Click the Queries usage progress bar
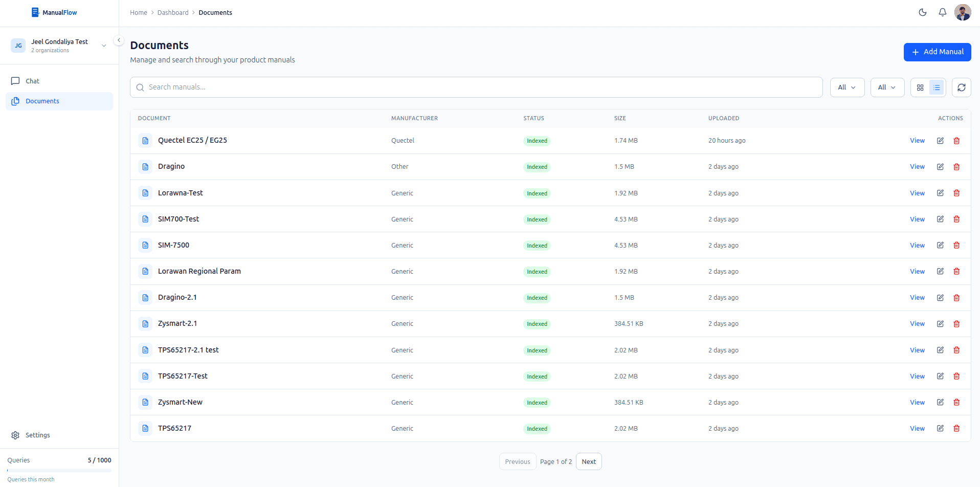Image resolution: width=980 pixels, height=487 pixels. 59,470
